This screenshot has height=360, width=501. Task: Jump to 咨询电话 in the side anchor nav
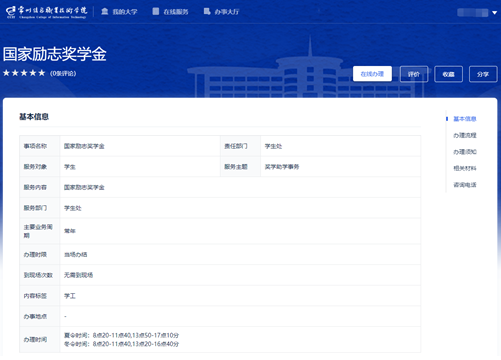tap(465, 185)
